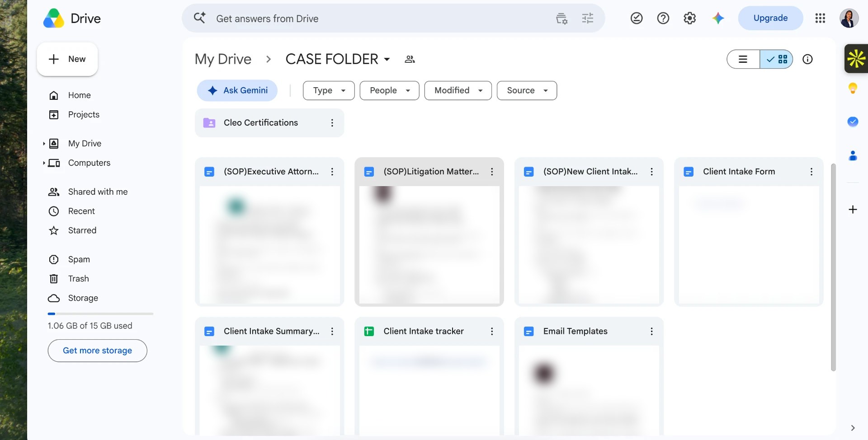Click Ask Gemini button
This screenshot has height=440, width=868.
237,90
